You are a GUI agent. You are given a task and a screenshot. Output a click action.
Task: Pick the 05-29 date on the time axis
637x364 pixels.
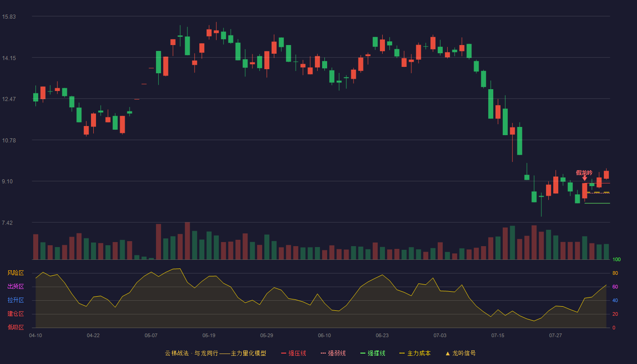(x=267, y=335)
